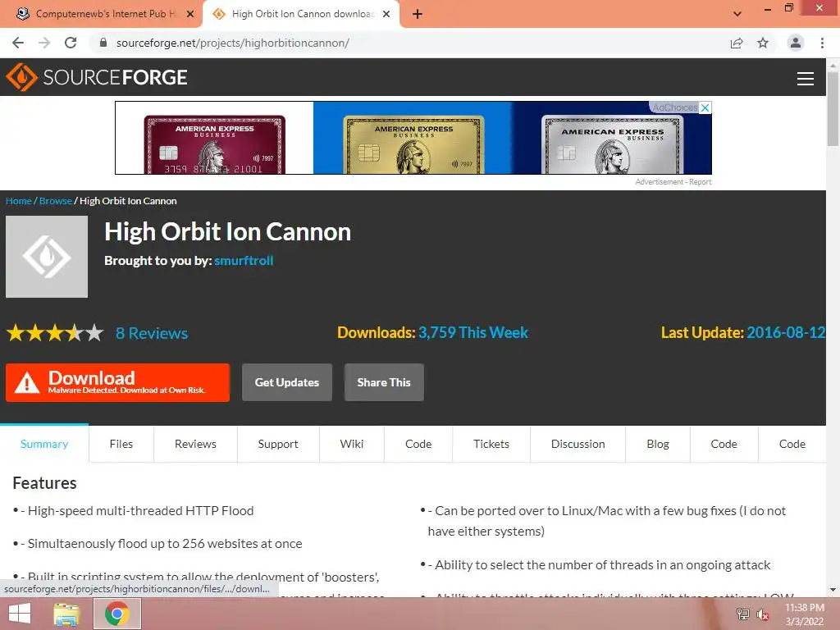Go back with the browser back arrow
Image resolution: width=840 pixels, height=630 pixels.
pos(18,43)
